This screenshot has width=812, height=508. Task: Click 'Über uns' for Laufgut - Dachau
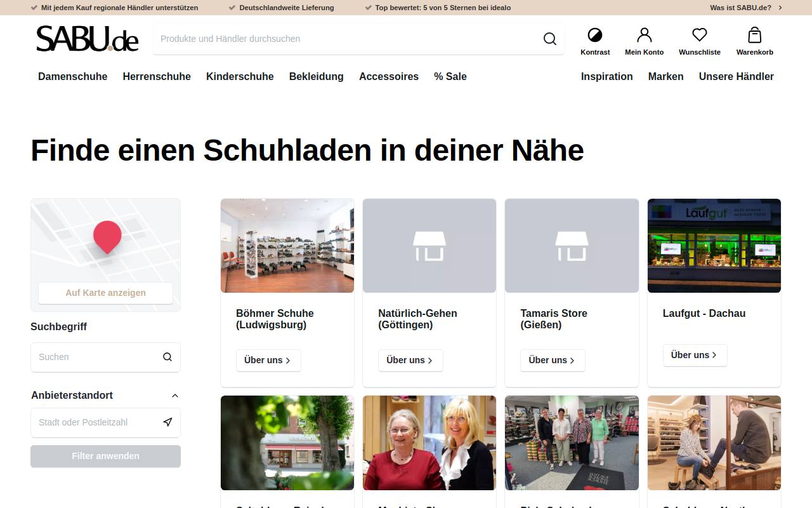tap(695, 355)
